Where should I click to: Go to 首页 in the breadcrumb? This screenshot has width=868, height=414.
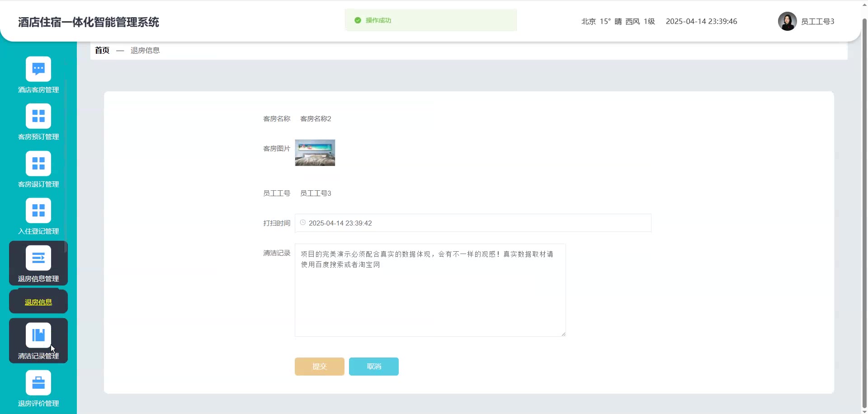(102, 50)
